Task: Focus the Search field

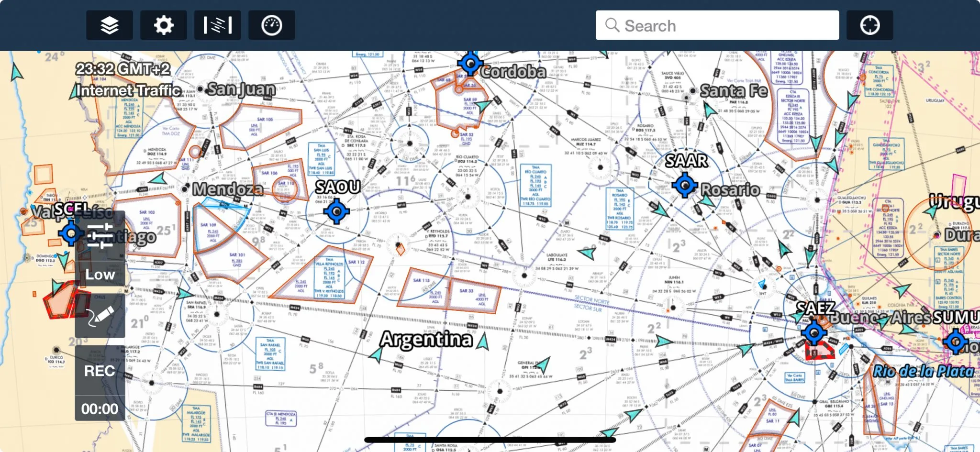Action: point(717,25)
